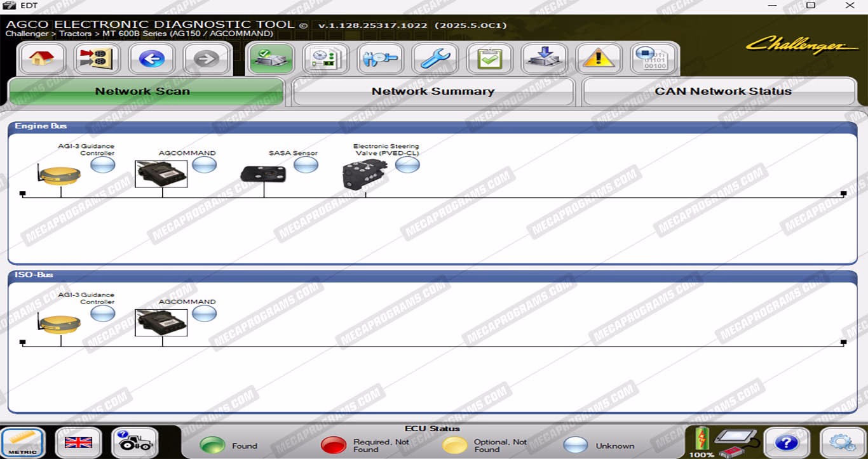This screenshot has width=868, height=459.
Task: Click the Home icon in toolbar
Action: 43,60
